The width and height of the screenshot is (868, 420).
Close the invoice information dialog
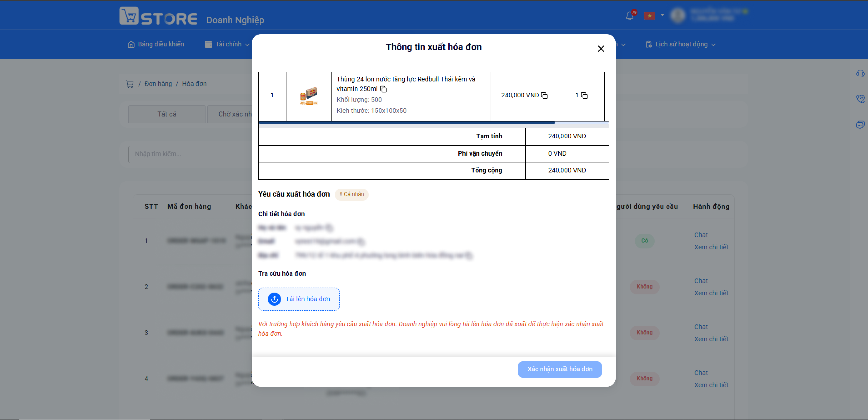click(x=601, y=49)
